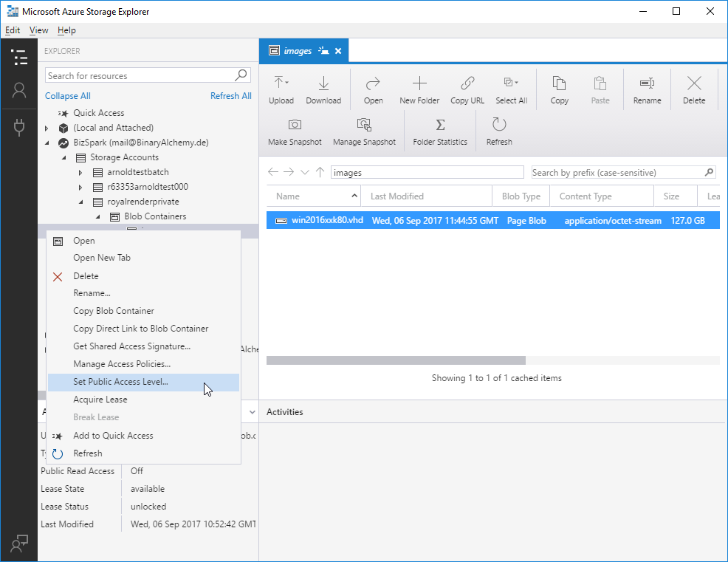
Task: Click the plug Connect icon
Action: click(x=19, y=127)
